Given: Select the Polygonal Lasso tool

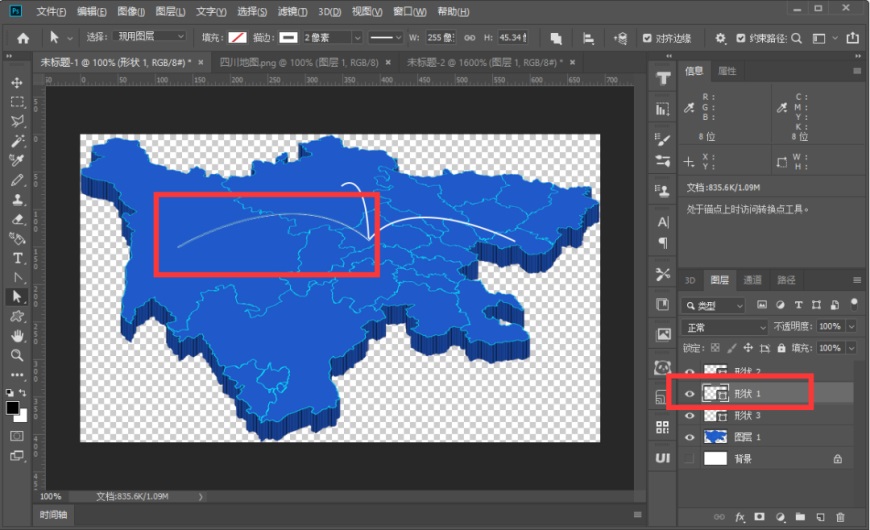Looking at the screenshot, I should [17, 121].
